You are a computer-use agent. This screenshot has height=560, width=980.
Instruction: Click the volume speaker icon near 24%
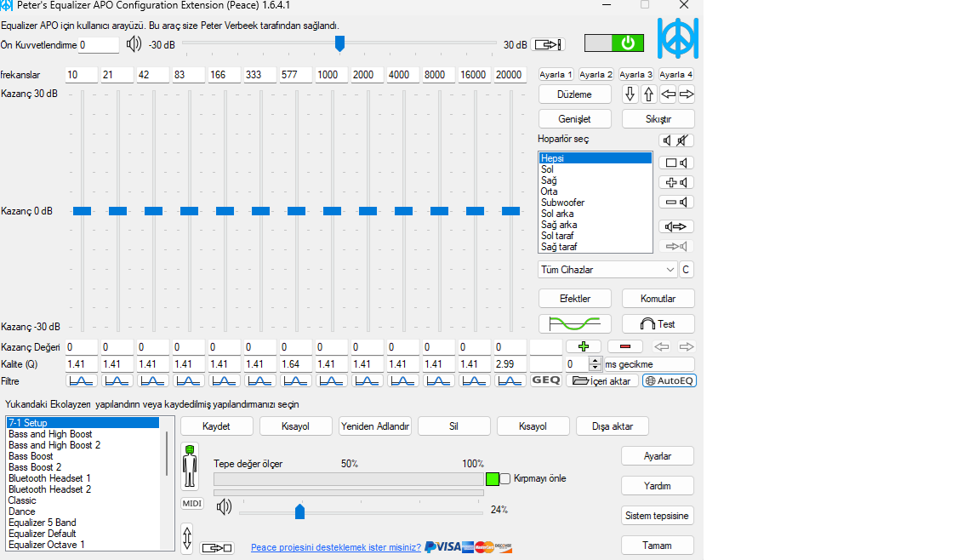224,506
